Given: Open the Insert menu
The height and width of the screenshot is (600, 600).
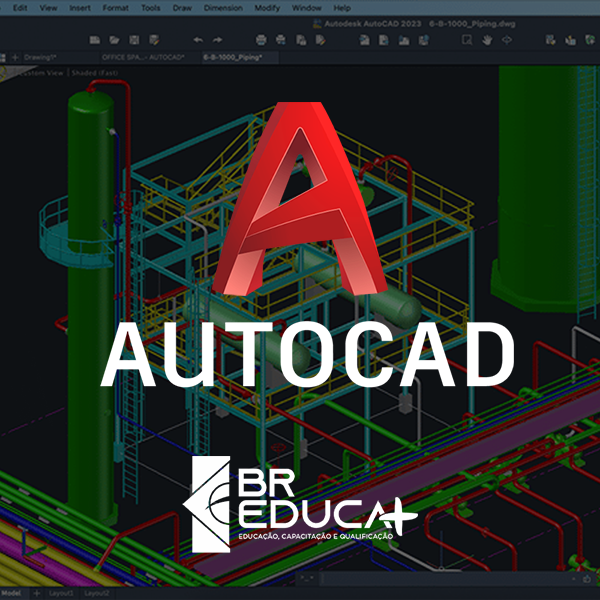Looking at the screenshot, I should point(79,7).
